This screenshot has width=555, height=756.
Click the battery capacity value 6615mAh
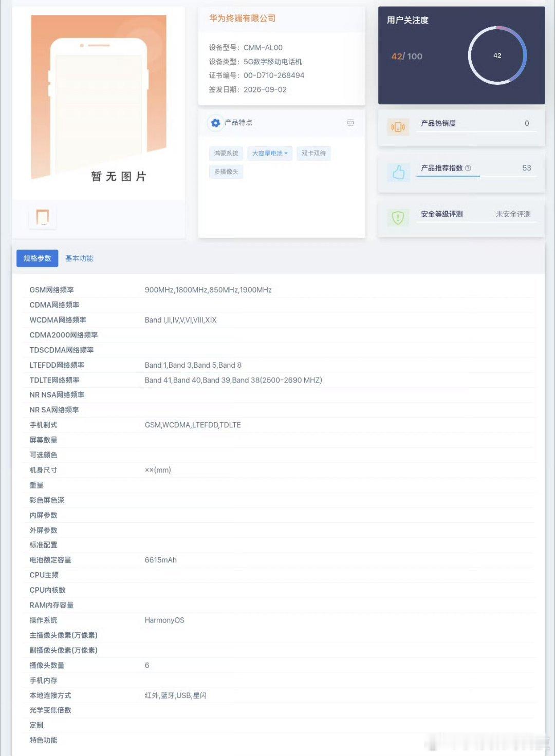tap(161, 560)
